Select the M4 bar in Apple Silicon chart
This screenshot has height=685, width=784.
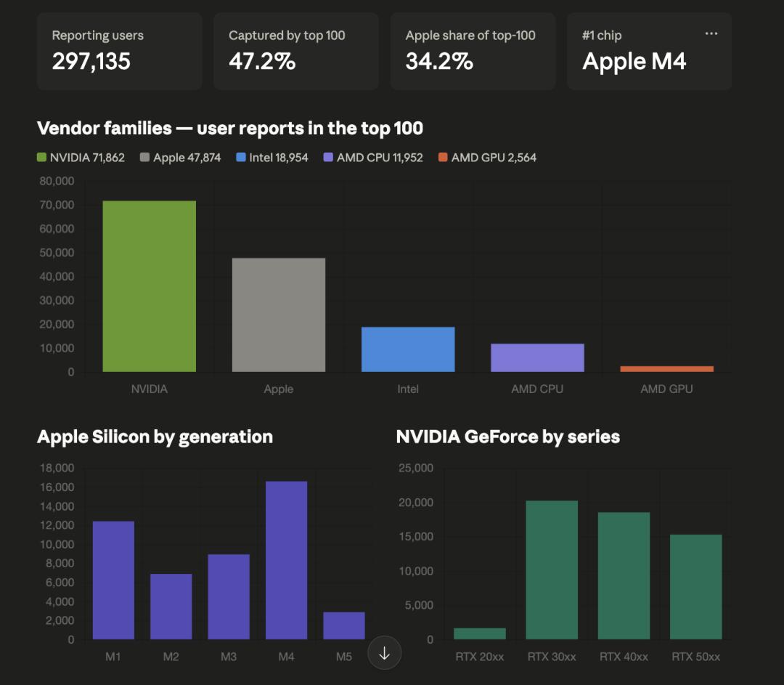coord(286,560)
